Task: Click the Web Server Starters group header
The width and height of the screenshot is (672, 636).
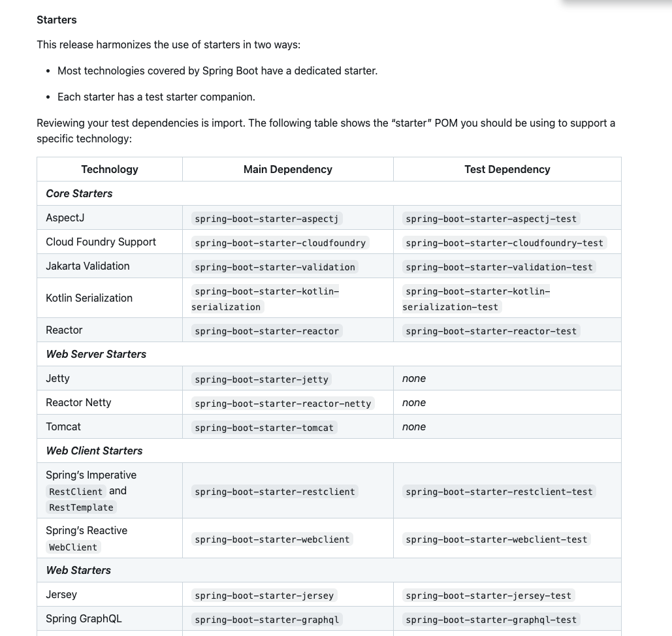Action: [x=96, y=354]
